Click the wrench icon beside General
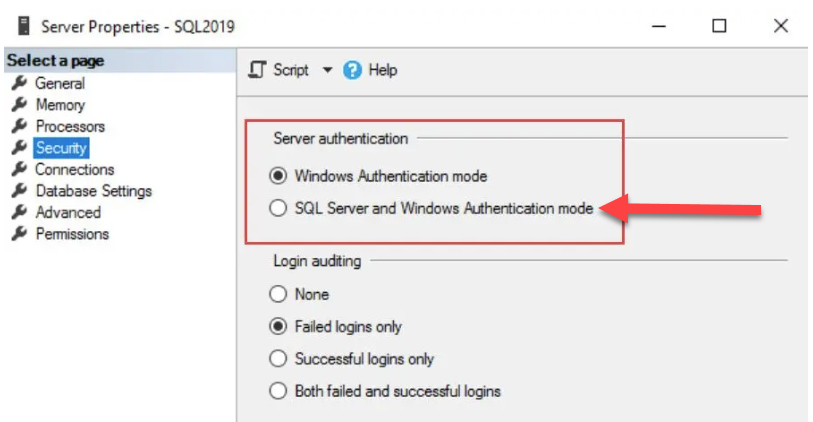The image size is (813, 422). [19, 83]
